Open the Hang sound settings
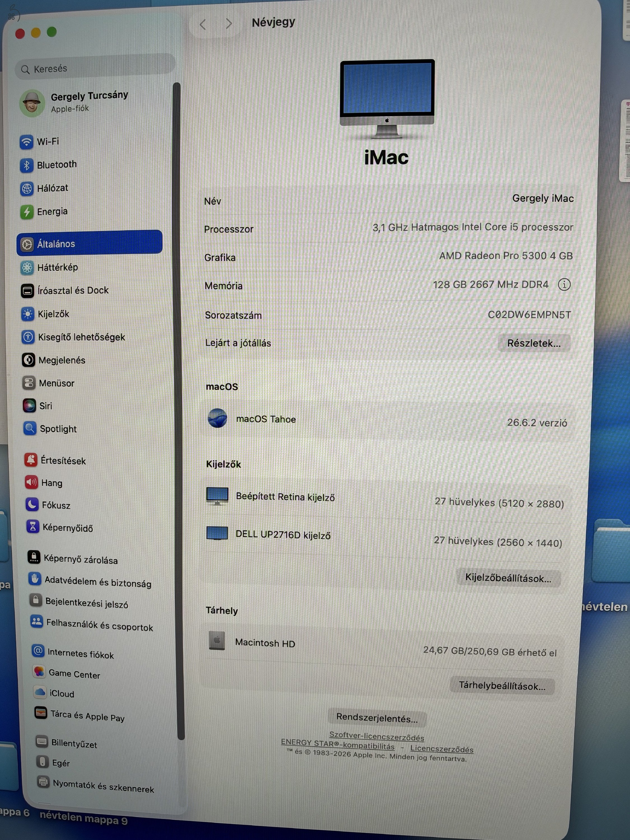 pyautogui.click(x=44, y=482)
